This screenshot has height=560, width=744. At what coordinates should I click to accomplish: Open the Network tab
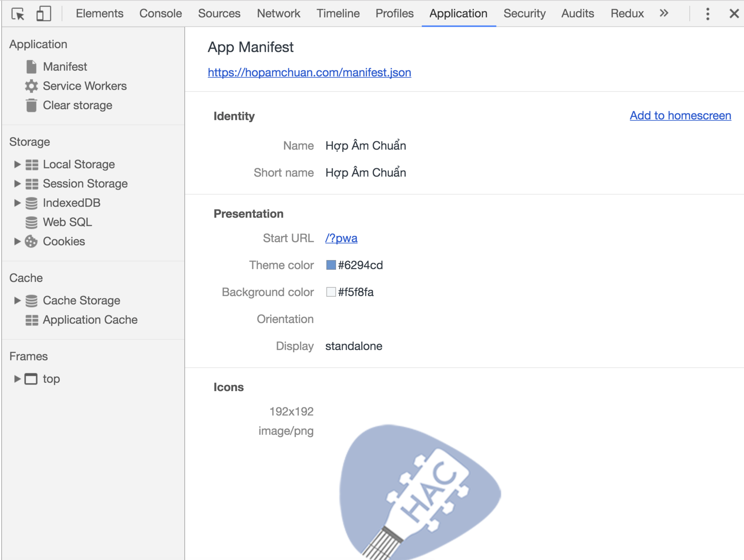[x=278, y=13]
